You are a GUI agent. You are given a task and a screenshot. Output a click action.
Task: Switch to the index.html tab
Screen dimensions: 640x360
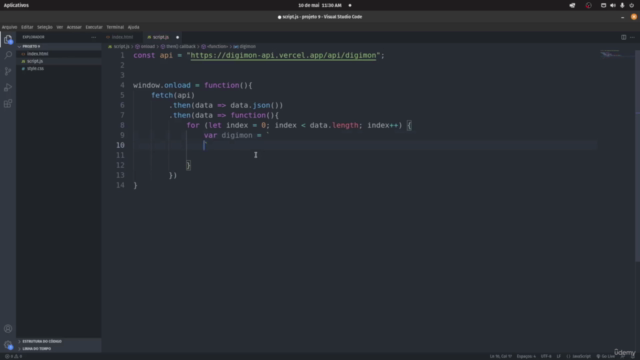pyautogui.click(x=122, y=37)
